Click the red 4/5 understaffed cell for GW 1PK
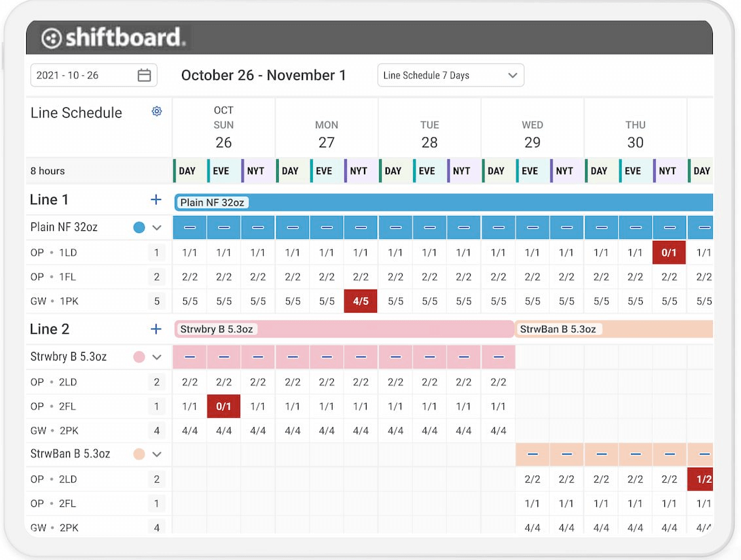 point(360,301)
